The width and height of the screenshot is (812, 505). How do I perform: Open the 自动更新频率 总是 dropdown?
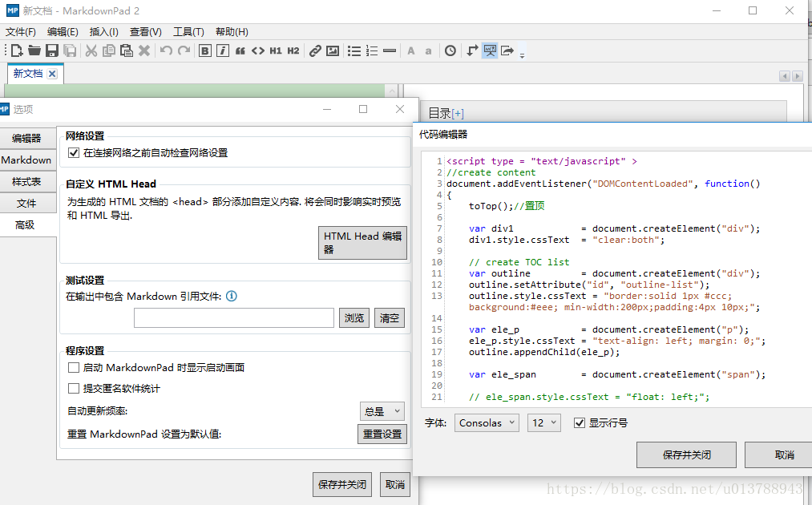click(x=382, y=411)
